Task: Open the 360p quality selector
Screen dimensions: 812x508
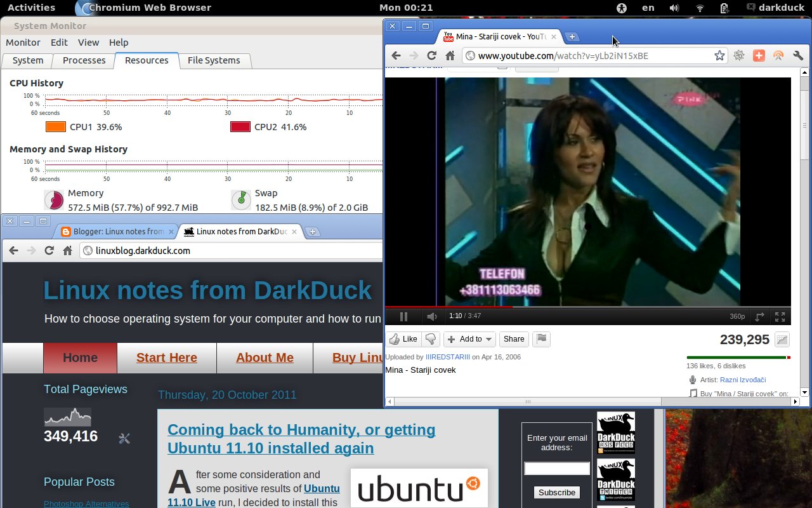Action: [737, 316]
